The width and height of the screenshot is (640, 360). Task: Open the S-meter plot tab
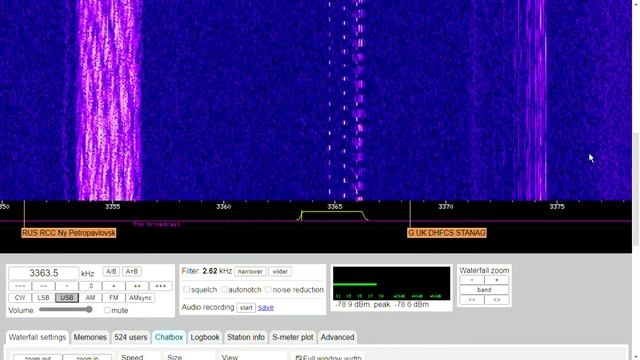[x=293, y=337]
